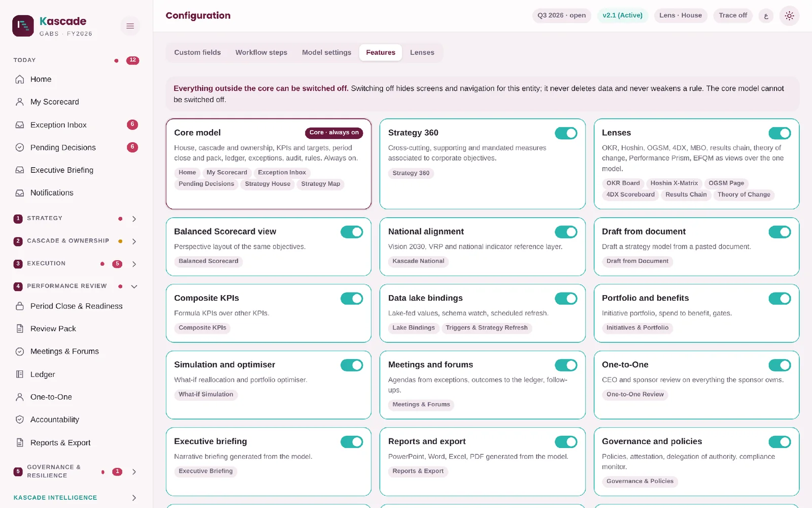
Task: Click the Strategy Map chip in Core model
Action: [x=321, y=184]
